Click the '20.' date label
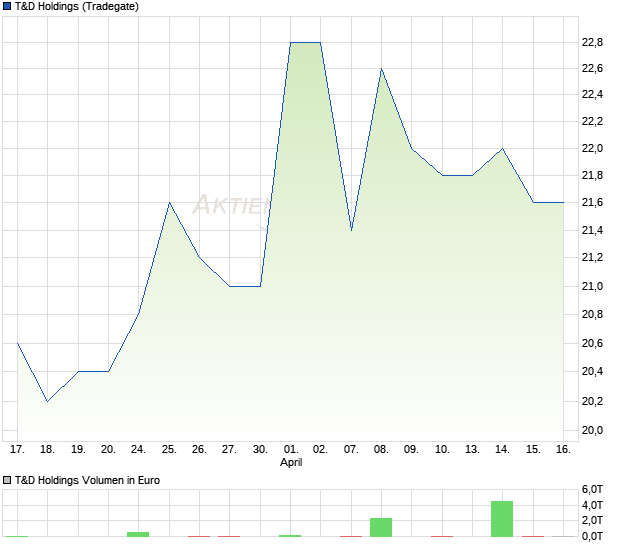 tap(108, 450)
